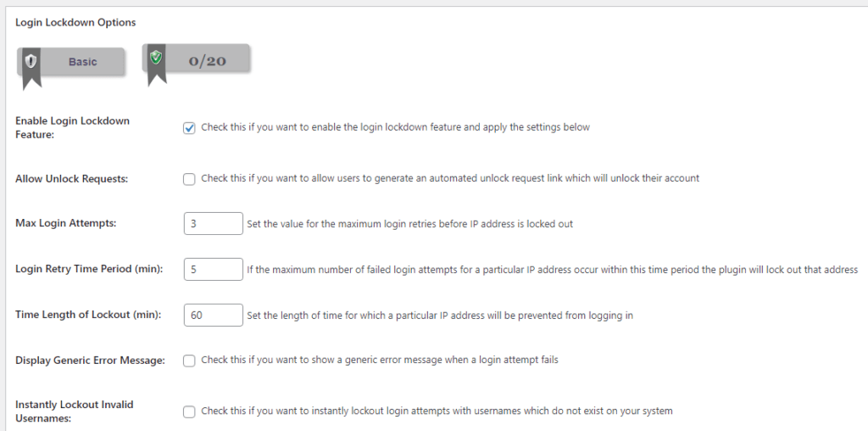This screenshot has width=868, height=431.
Task: Check the Display Generic Error Message box
Action: pyautogui.click(x=189, y=361)
